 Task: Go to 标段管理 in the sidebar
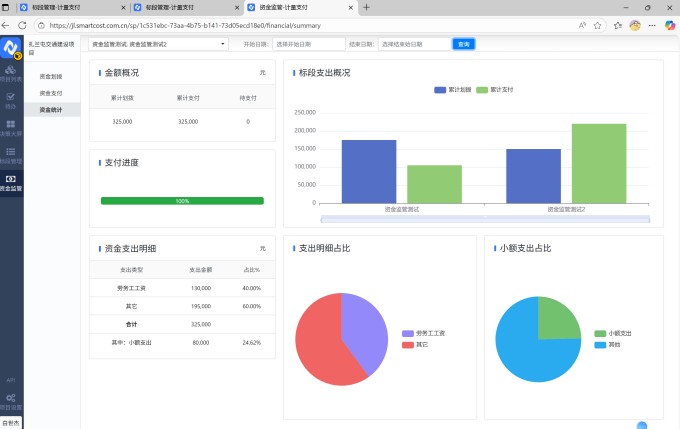(11, 155)
